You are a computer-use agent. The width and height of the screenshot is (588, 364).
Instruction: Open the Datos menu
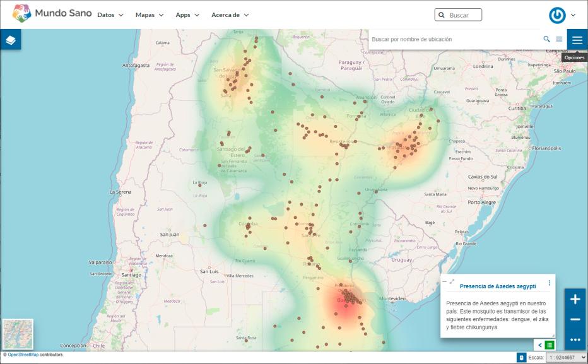pos(110,15)
